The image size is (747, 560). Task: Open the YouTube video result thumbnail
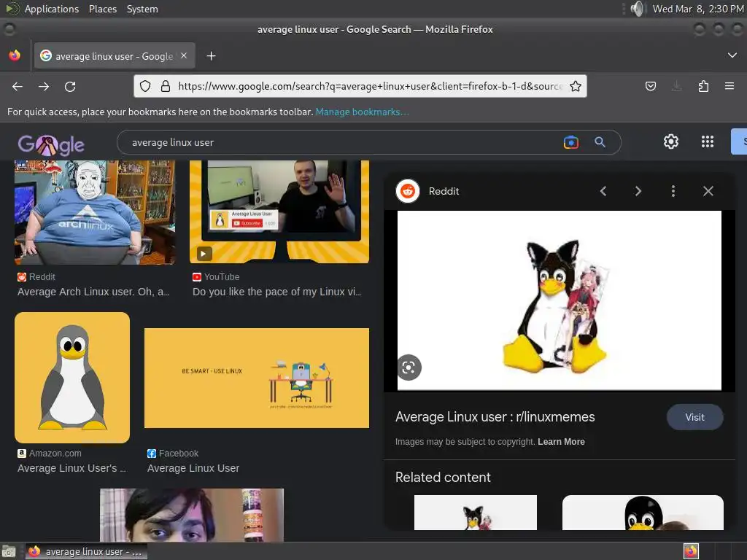(x=279, y=211)
